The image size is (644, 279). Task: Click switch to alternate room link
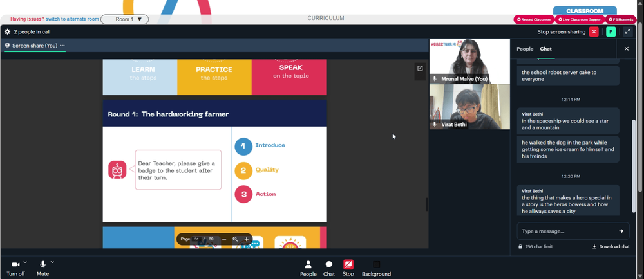point(72,19)
